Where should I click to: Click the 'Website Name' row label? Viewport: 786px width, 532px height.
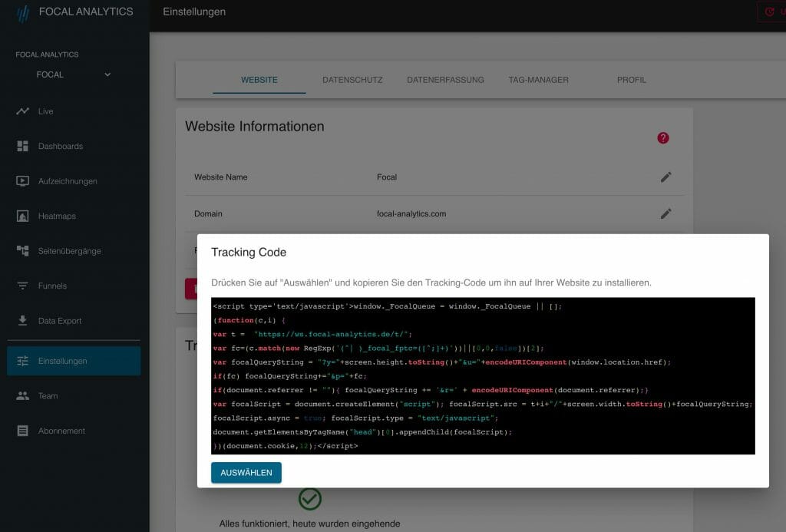click(220, 177)
